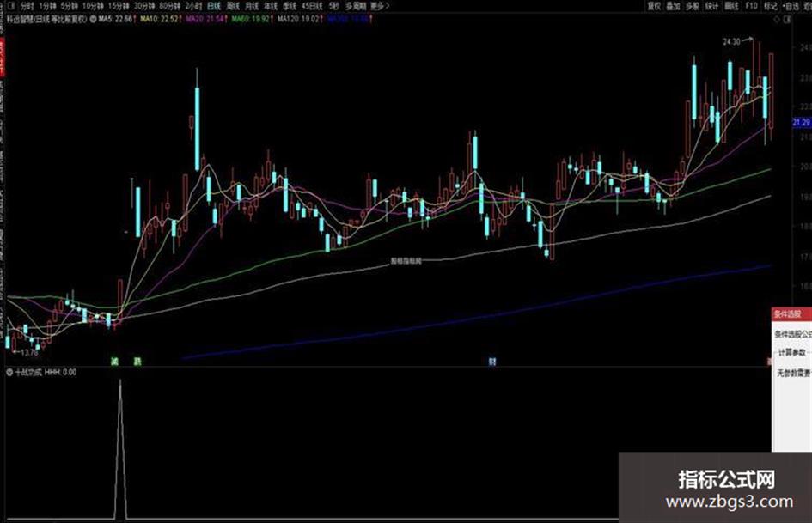Viewport: 812px width, 523px height.
Task: Click the round settings icon before MA5
Action: (93, 19)
